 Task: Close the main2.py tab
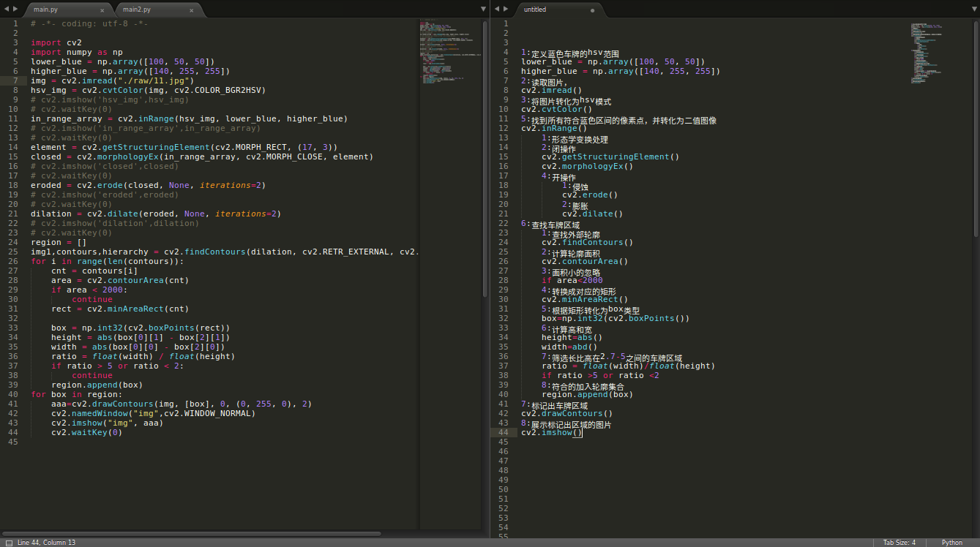click(192, 10)
